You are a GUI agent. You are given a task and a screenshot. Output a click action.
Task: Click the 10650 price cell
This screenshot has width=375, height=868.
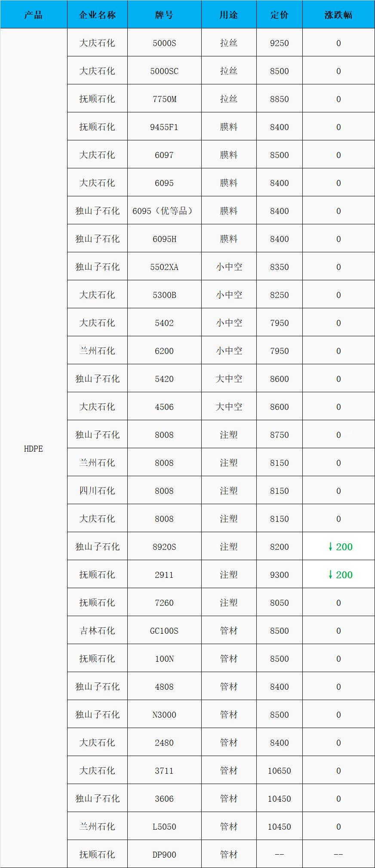point(280,771)
